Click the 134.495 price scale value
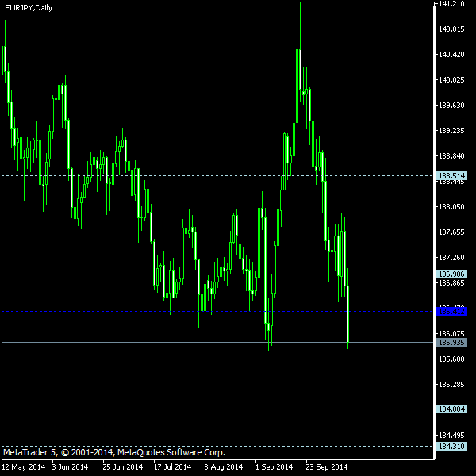This screenshot has width=476, height=476. 451,436
